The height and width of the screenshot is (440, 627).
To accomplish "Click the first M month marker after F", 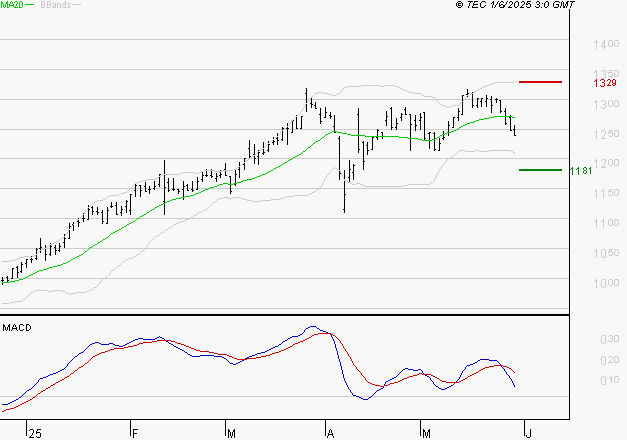I will (231, 433).
